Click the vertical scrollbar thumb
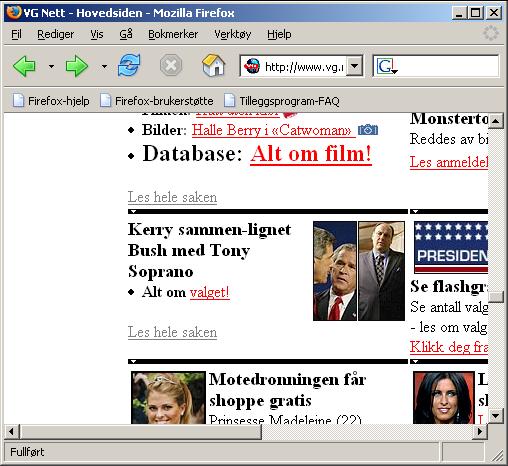508x466 pixels. [x=496, y=297]
